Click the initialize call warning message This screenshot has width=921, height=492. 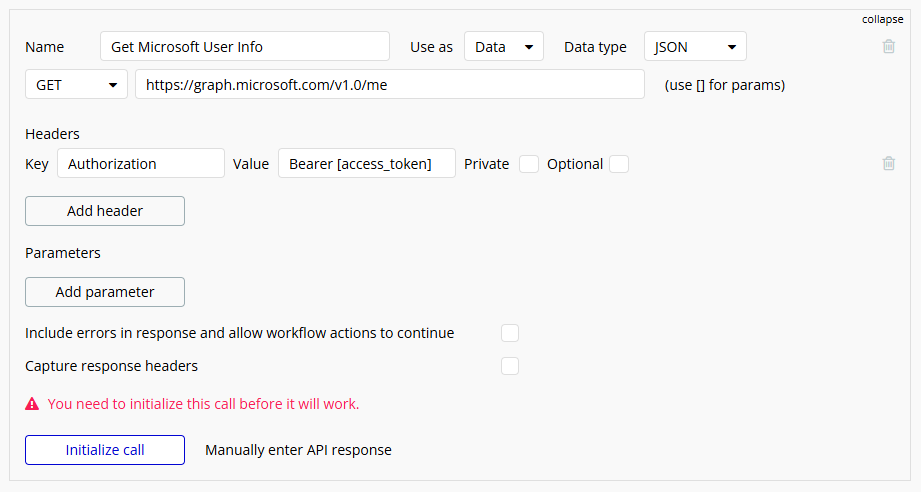(x=203, y=404)
